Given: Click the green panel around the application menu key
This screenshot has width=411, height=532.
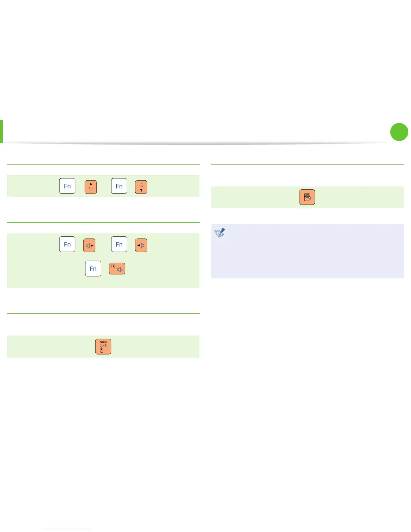Looking at the screenshot, I should tap(356, 197).
